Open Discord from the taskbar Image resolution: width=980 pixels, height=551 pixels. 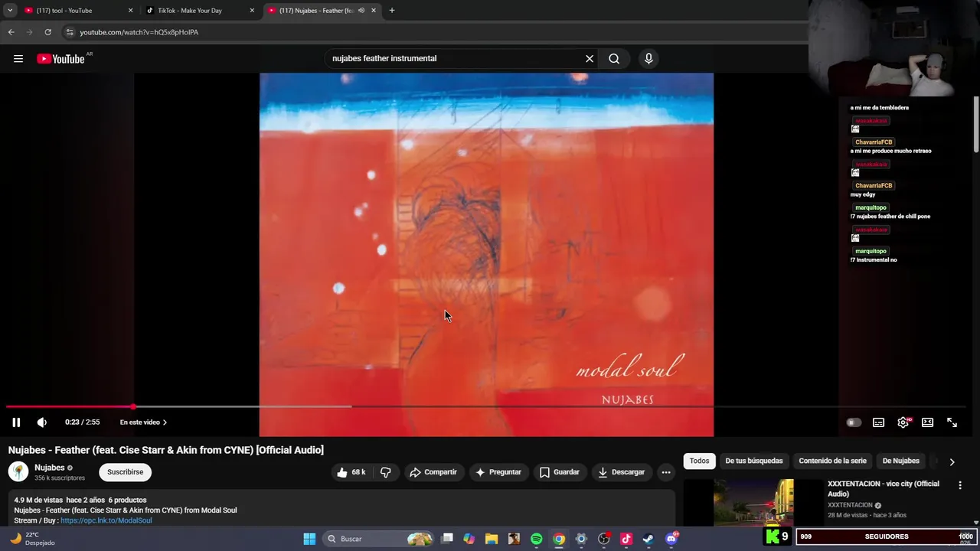[x=671, y=539]
